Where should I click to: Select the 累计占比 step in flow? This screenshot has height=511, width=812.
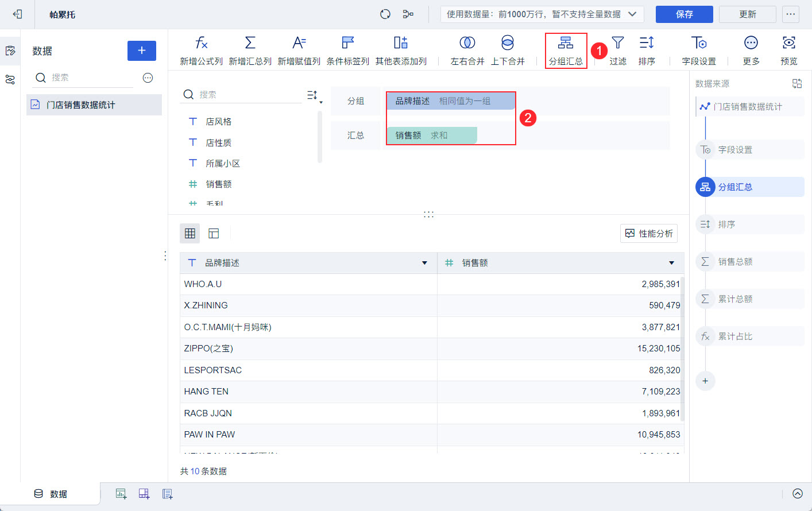pyautogui.click(x=750, y=336)
